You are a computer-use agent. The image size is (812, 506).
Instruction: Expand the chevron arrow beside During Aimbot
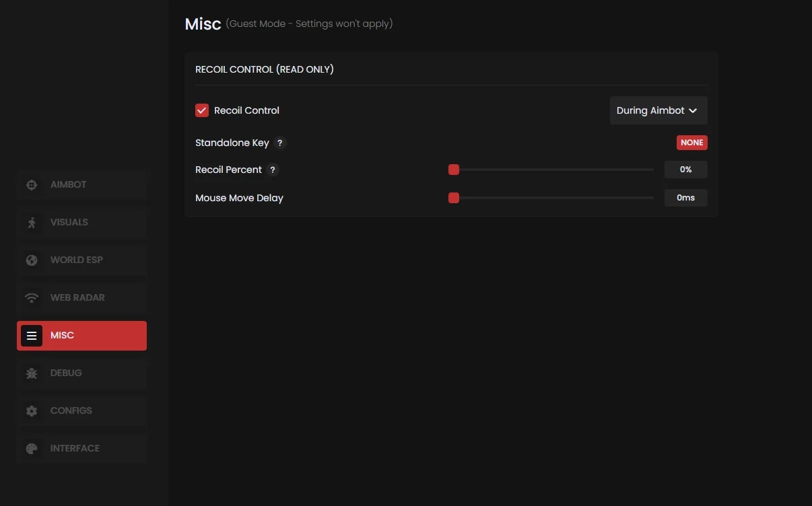(693, 111)
